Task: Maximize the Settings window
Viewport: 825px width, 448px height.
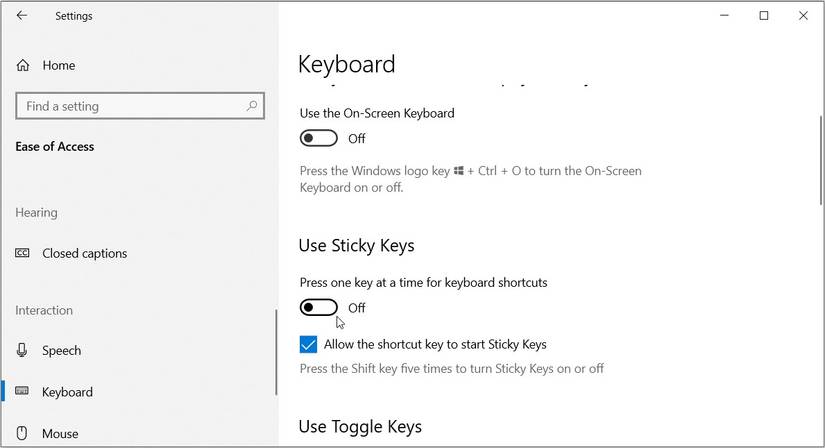Action: (764, 16)
